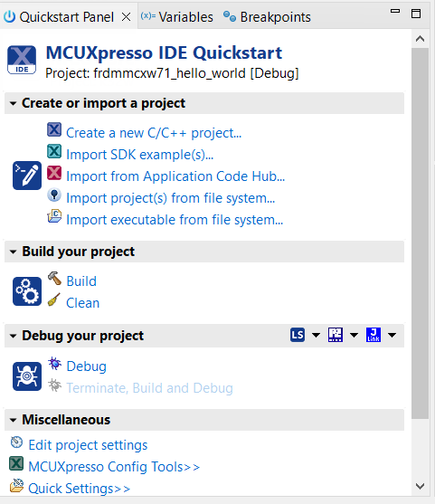Click the MCUXpresso Config Tools icon

coord(16,464)
